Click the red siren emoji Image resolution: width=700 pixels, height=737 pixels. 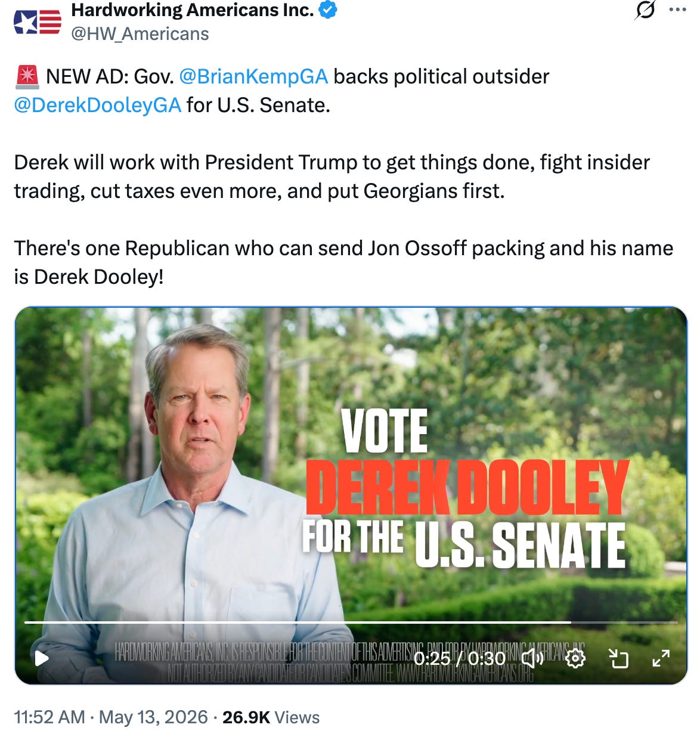tap(27, 76)
